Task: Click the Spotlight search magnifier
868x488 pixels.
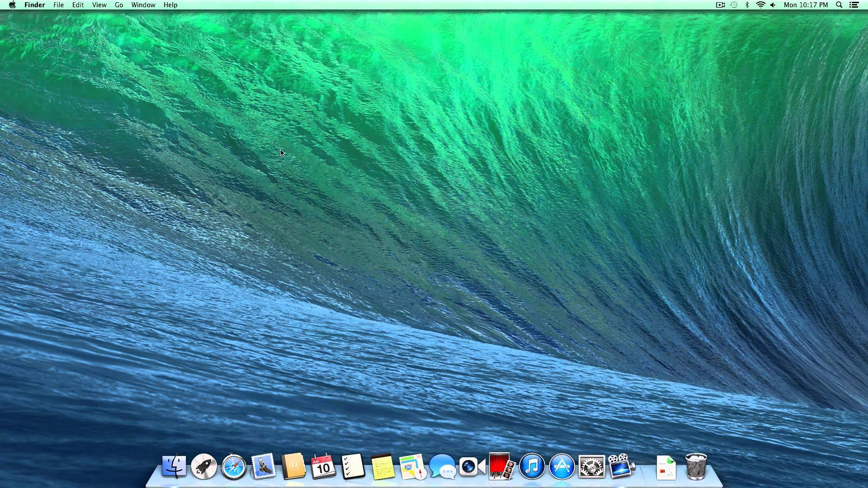Action: pos(839,5)
